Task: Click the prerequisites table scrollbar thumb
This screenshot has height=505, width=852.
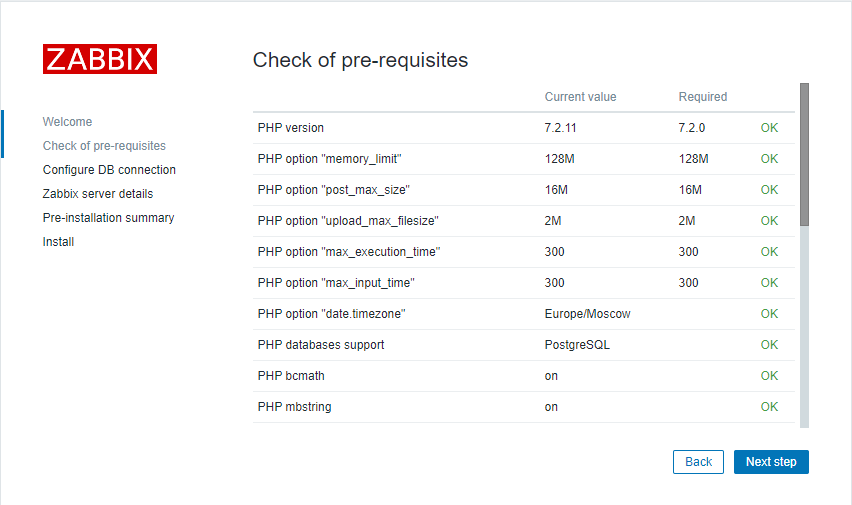Action: [804, 155]
